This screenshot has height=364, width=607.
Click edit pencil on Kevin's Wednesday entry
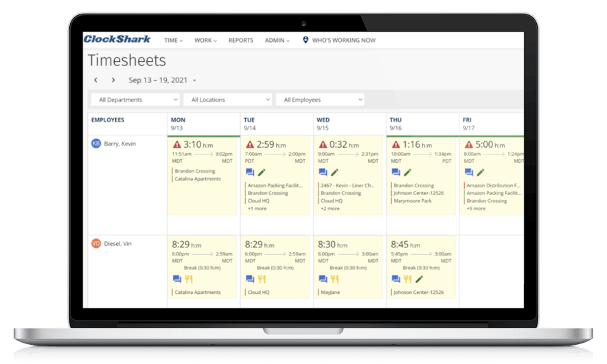tap(334, 172)
